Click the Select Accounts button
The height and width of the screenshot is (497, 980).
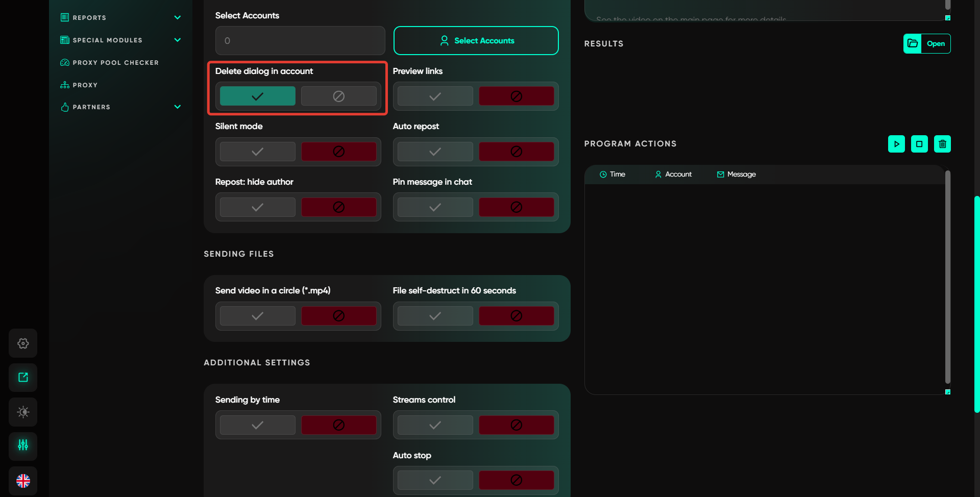point(476,41)
